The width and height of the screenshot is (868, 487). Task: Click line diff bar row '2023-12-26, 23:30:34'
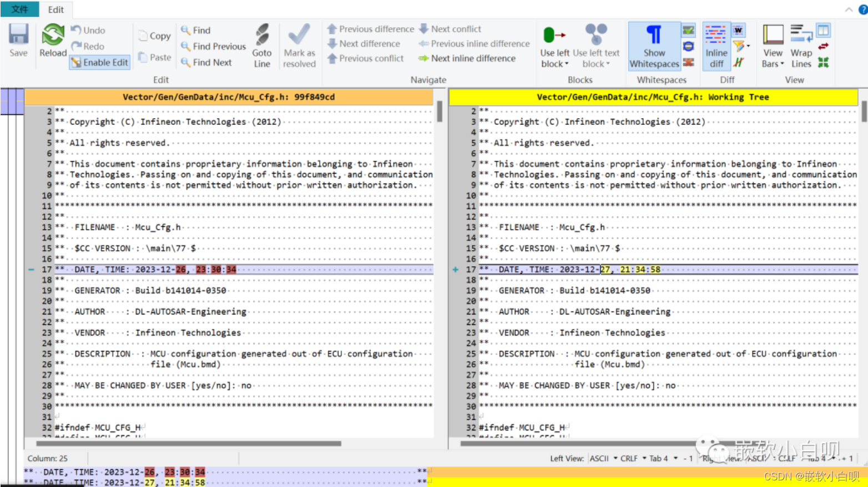point(228,472)
